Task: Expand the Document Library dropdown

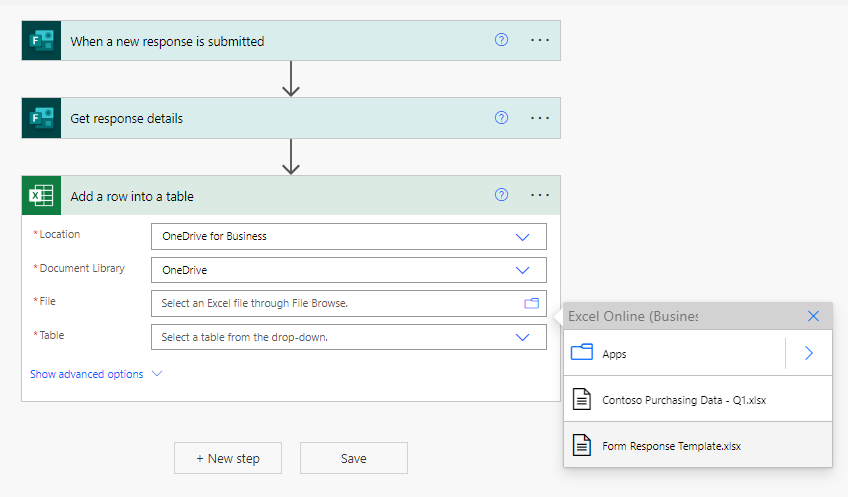Action: pyautogui.click(x=522, y=270)
